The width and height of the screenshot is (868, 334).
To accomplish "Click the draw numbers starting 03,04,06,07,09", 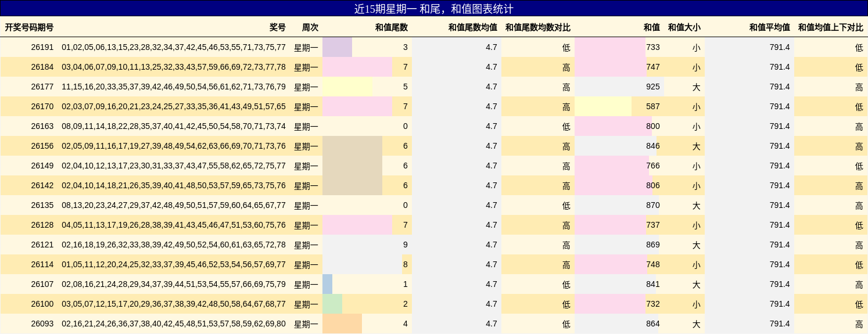I will (174, 67).
